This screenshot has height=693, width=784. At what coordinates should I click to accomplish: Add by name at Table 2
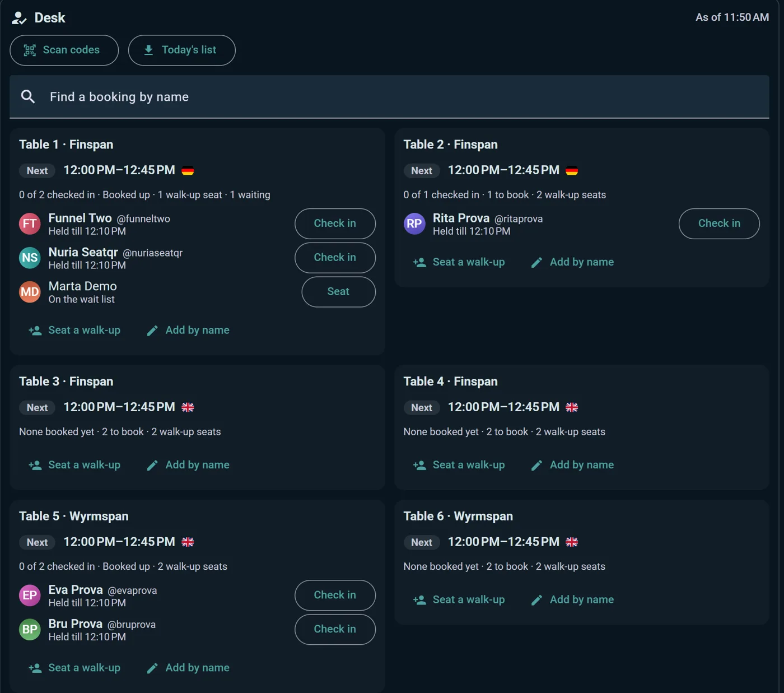click(572, 262)
